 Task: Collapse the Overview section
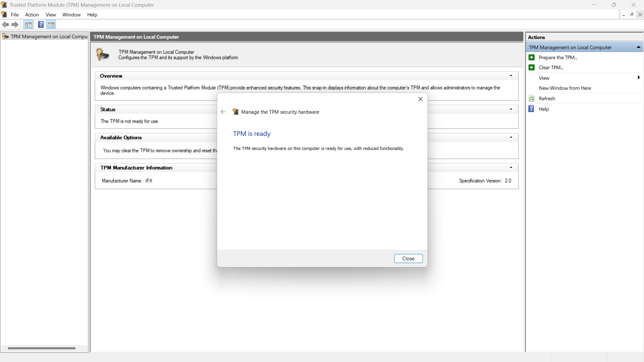coord(511,76)
